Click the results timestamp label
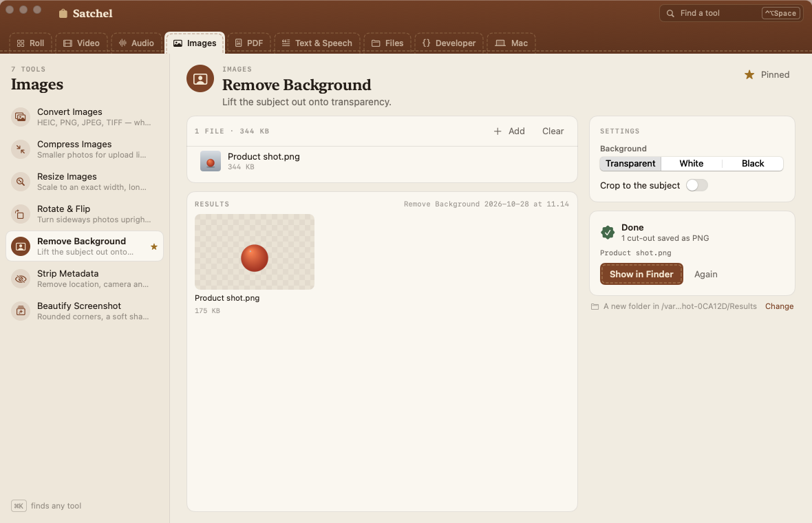Viewport: 812px width, 523px height. coord(487,204)
